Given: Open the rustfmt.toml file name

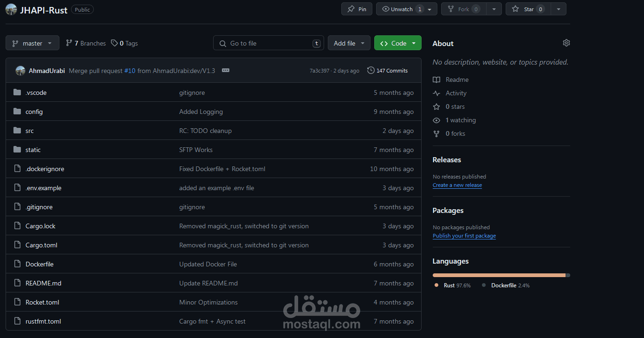Looking at the screenshot, I should tap(43, 321).
